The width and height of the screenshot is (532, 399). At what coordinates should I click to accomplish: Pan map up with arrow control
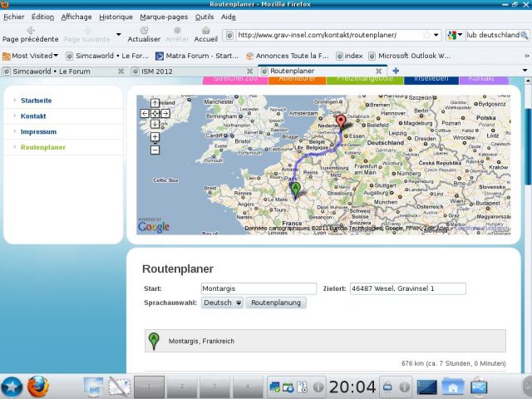point(155,103)
